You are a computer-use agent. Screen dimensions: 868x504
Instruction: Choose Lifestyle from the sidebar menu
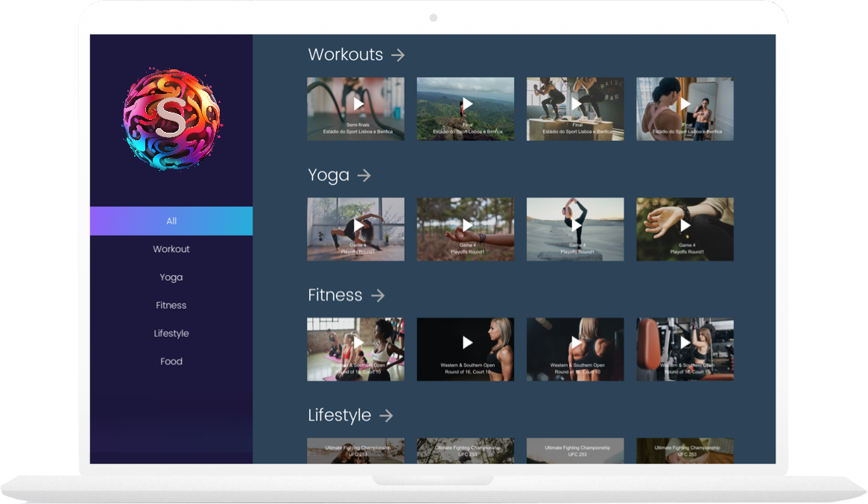pos(171,333)
